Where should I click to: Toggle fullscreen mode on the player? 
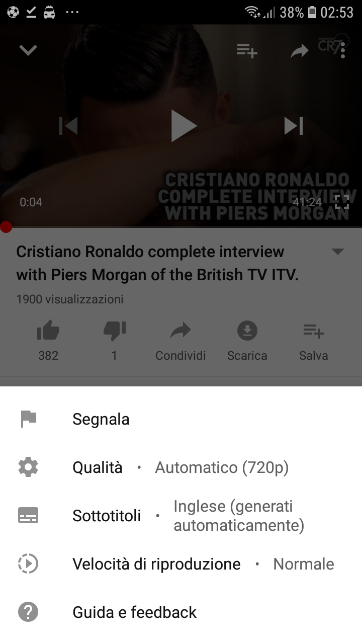[x=342, y=202]
